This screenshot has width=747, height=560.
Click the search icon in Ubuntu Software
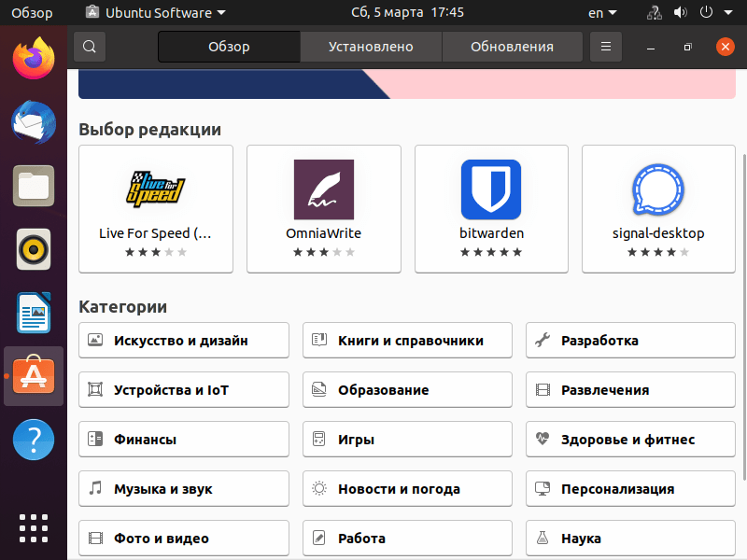click(89, 46)
